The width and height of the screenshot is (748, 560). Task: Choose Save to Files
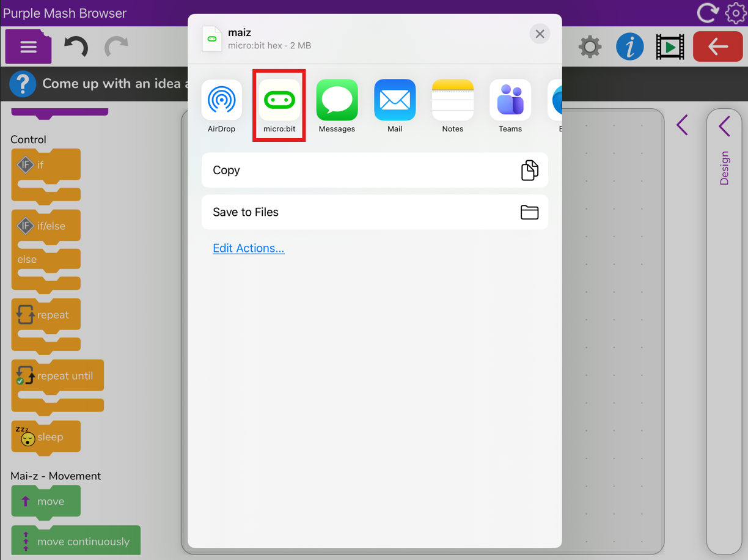pyautogui.click(x=375, y=212)
